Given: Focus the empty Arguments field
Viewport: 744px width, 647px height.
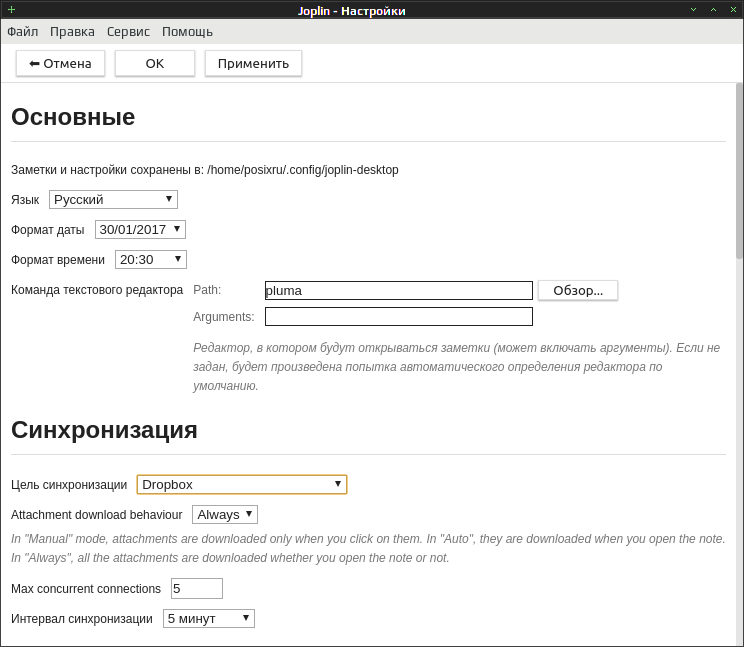Looking at the screenshot, I should coord(399,316).
